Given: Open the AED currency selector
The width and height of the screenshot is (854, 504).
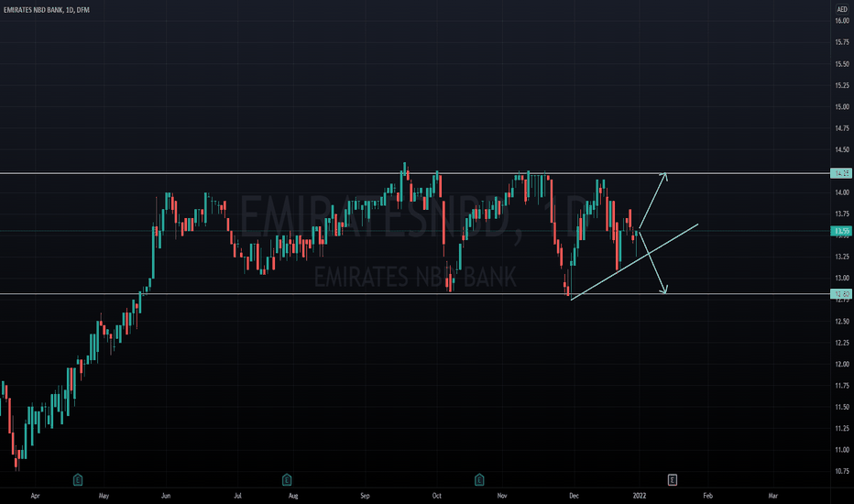Looking at the screenshot, I should coord(842,9).
